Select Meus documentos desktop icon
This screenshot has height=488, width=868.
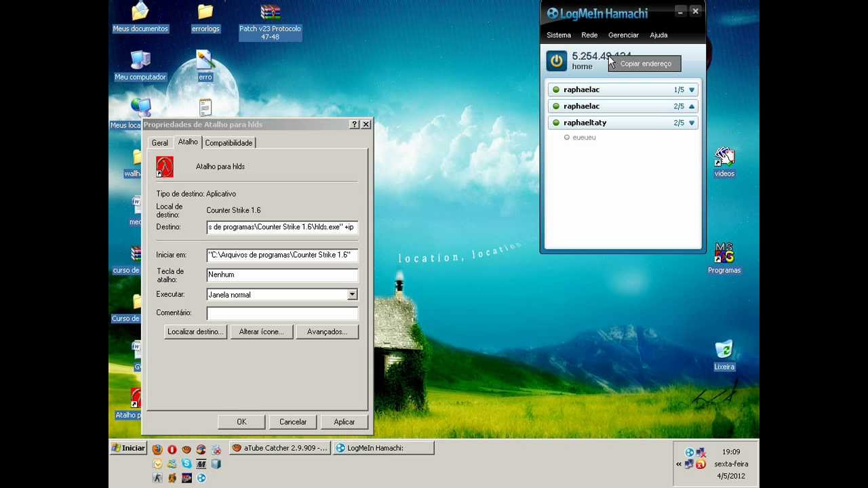(x=140, y=18)
